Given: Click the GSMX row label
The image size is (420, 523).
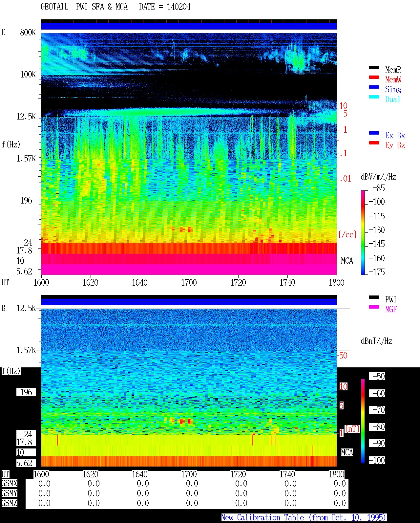Looking at the screenshot, I should [x=9, y=483].
